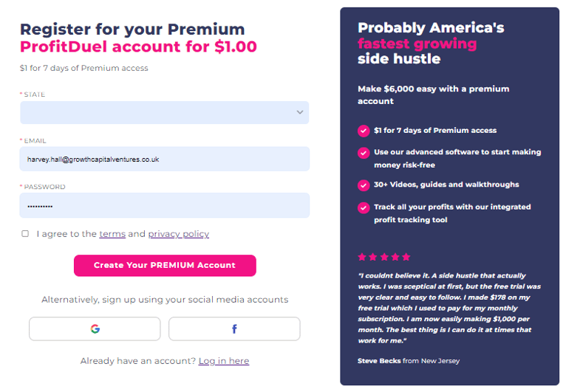Viewport: 566px width, 392px height.
Task: Click the 'I agree to the' label text
Action: pyautogui.click(x=67, y=234)
